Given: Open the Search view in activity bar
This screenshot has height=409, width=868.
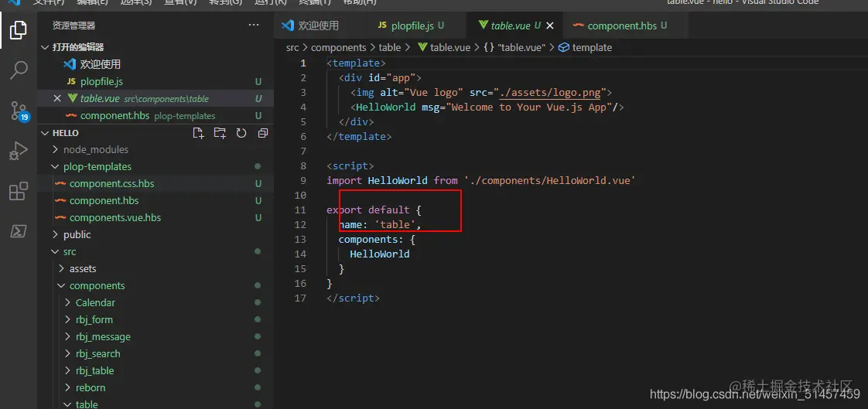Looking at the screenshot, I should pos(19,70).
